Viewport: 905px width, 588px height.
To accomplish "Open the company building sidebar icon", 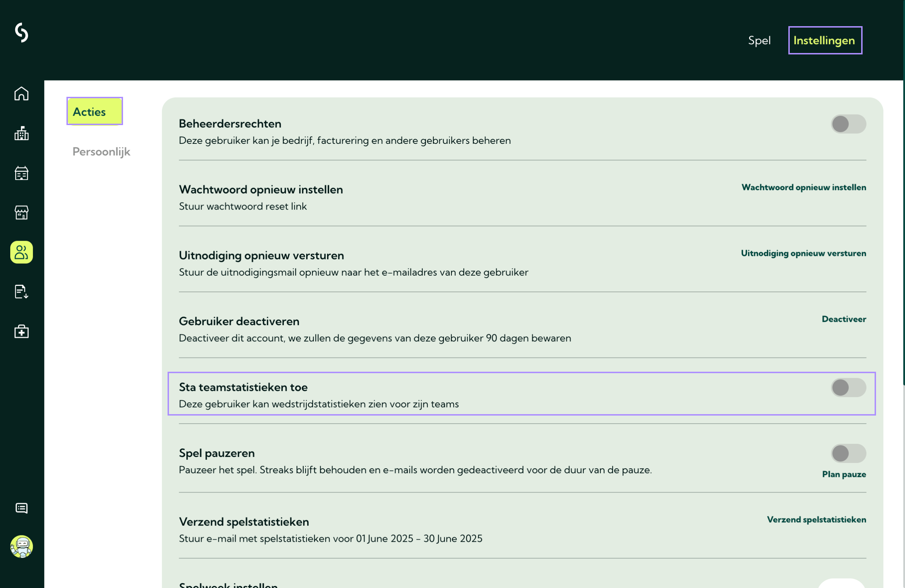I will 22,134.
